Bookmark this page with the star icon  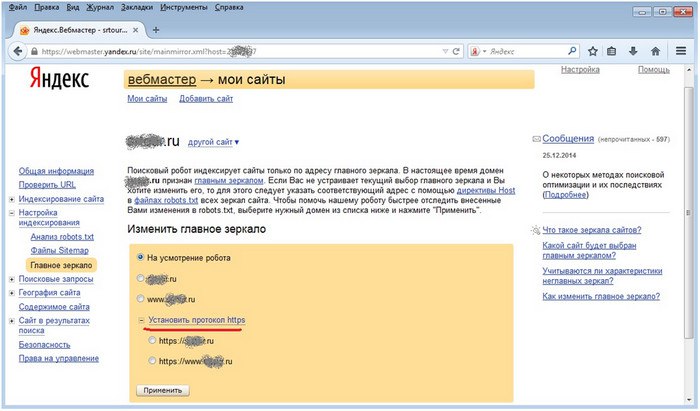(x=592, y=51)
